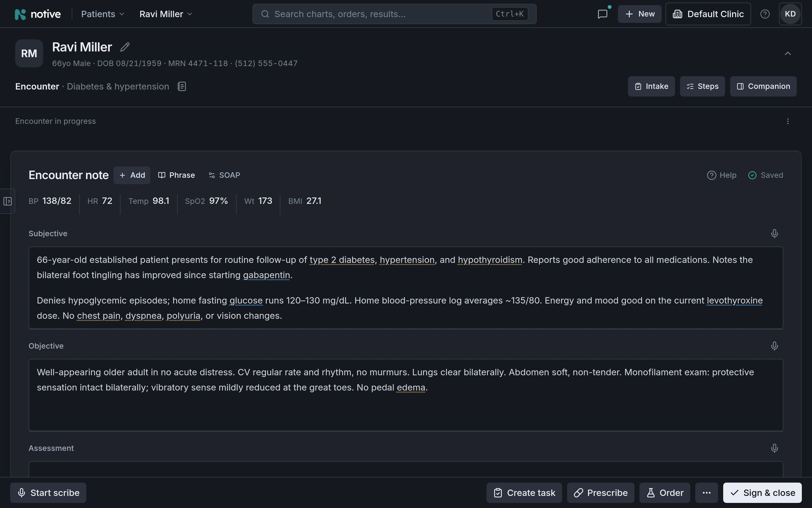The width and height of the screenshot is (812, 508).
Task: Click the RM patient avatar
Action: click(x=29, y=53)
